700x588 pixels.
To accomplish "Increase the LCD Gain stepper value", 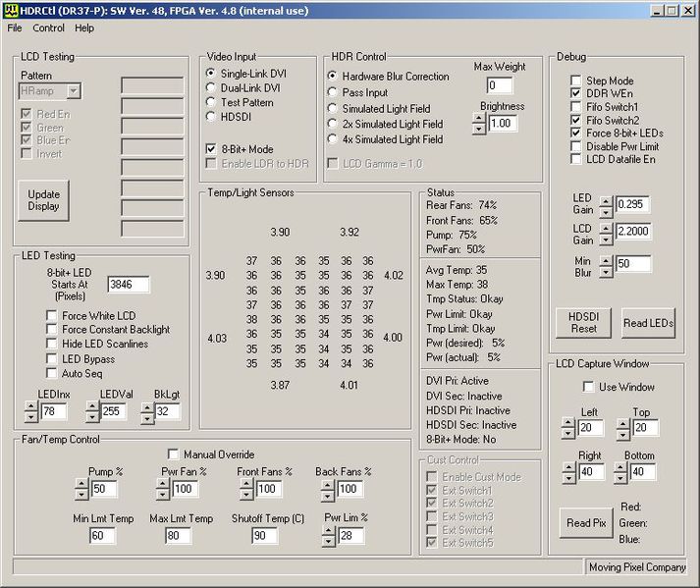I will 605,227.
